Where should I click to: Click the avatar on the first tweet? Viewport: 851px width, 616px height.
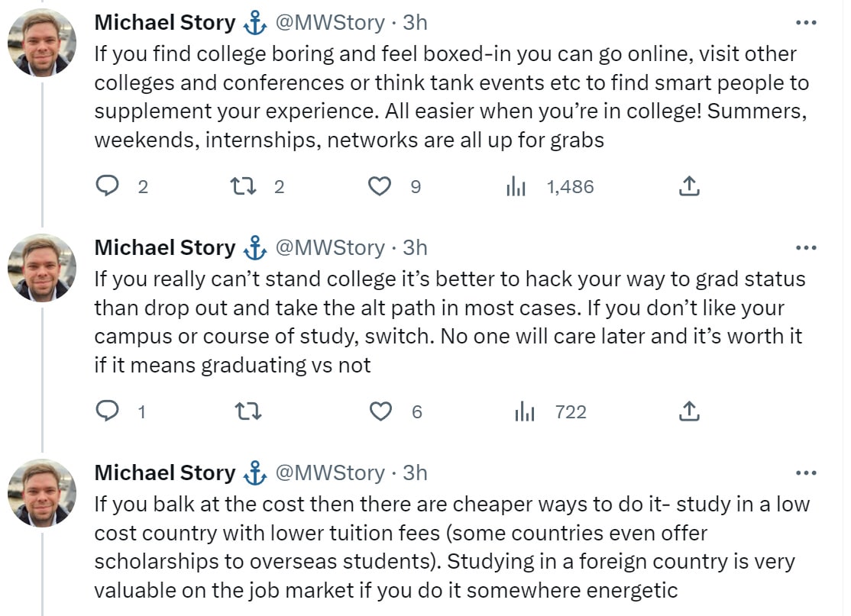coord(42,43)
